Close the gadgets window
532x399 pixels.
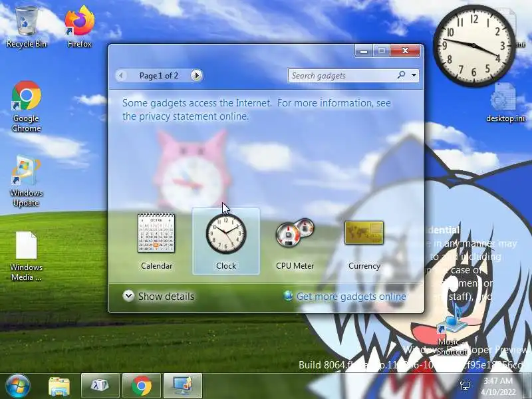coord(405,51)
